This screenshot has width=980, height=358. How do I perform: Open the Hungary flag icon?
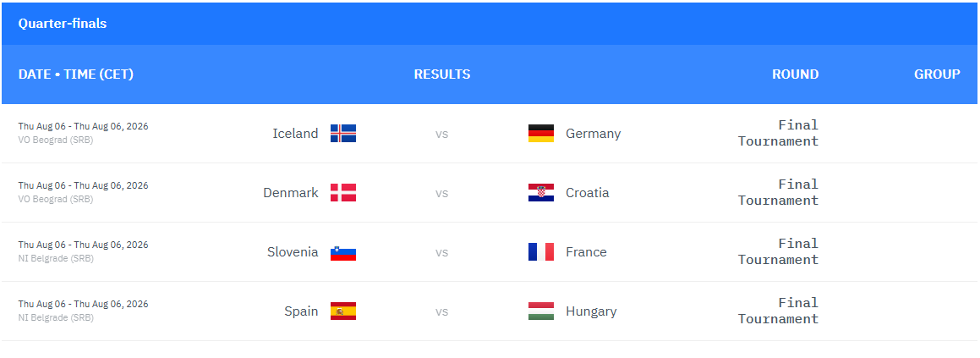540,311
